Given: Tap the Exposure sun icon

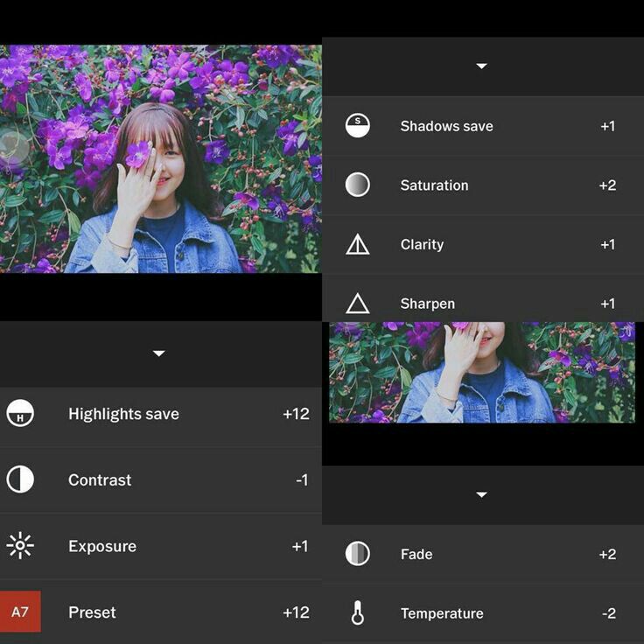Looking at the screenshot, I should [x=20, y=545].
